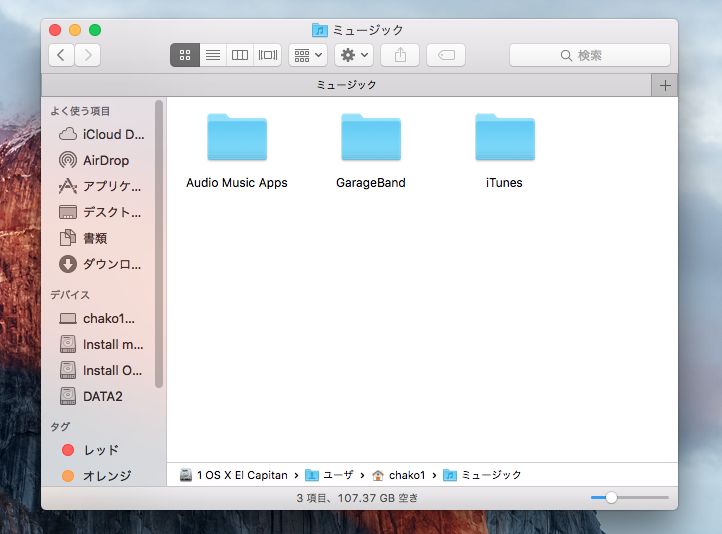Click chako1 in the path bar

(x=405, y=475)
